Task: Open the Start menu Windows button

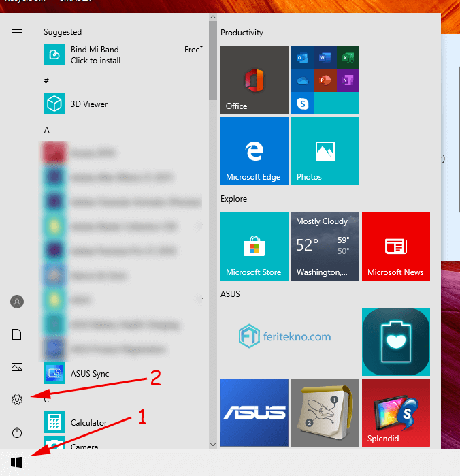Action: [x=16, y=462]
